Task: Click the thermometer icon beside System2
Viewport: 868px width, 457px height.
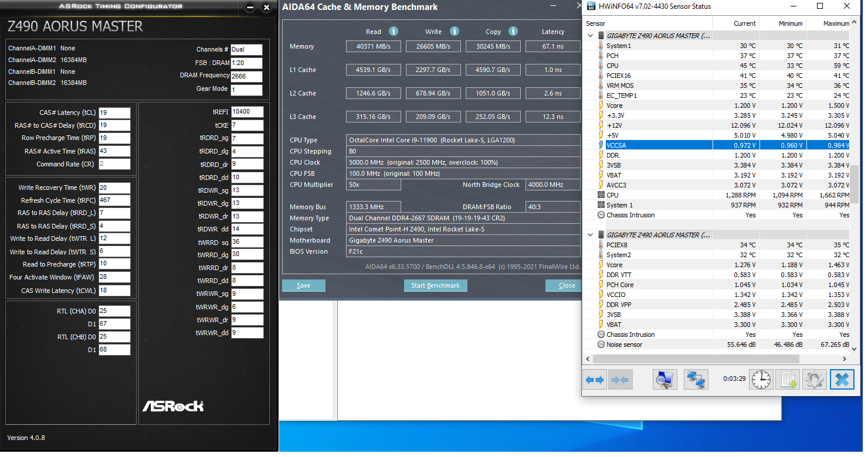Action: (x=601, y=255)
